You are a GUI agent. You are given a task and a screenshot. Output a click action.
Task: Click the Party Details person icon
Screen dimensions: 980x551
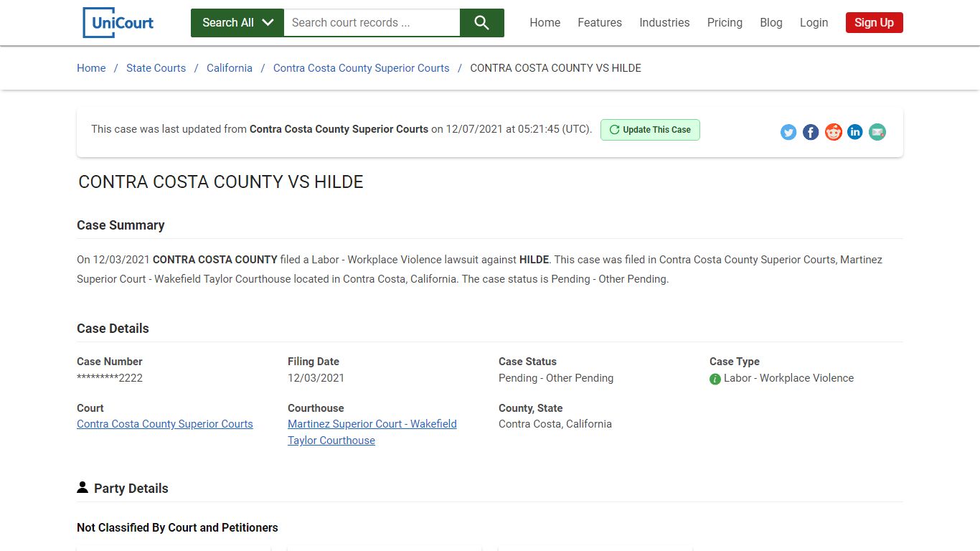tap(83, 488)
